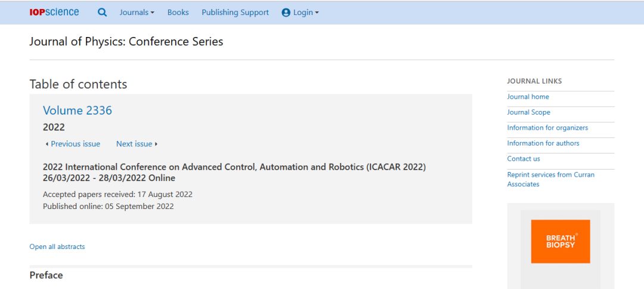Image resolution: width=644 pixels, height=289 pixels.
Task: Open Information for organizers link
Action: [x=547, y=128]
